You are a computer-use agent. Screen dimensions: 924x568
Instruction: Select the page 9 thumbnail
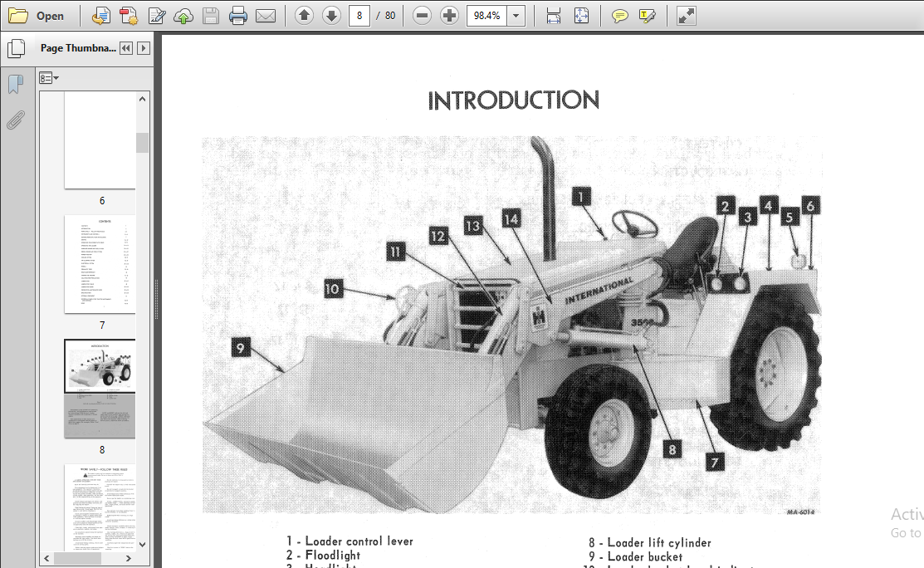100,507
